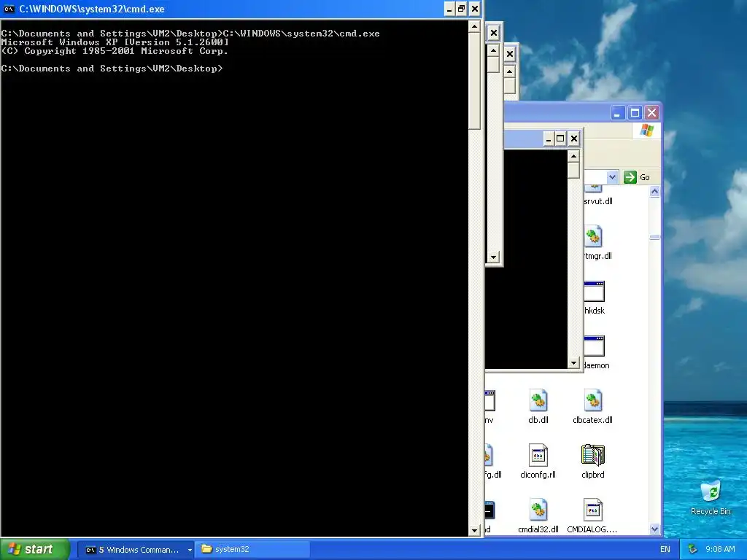Select the cliconfg.rll file icon
Screen dimensions: 747x560
[x=538, y=455]
